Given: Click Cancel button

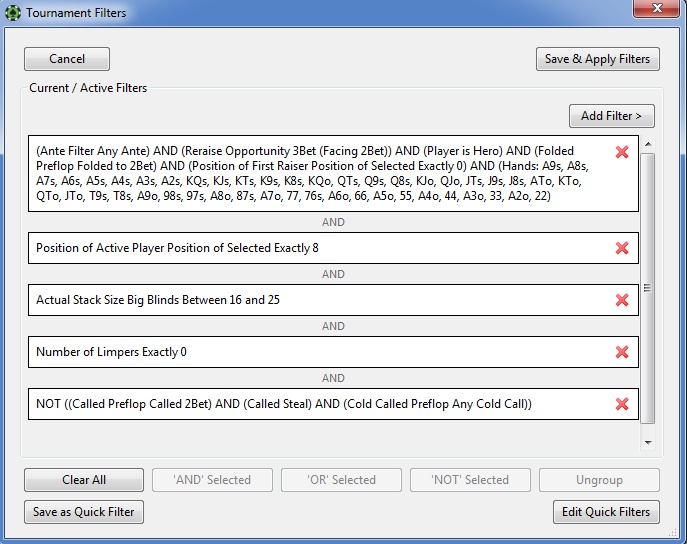Looking at the screenshot, I should (67, 59).
